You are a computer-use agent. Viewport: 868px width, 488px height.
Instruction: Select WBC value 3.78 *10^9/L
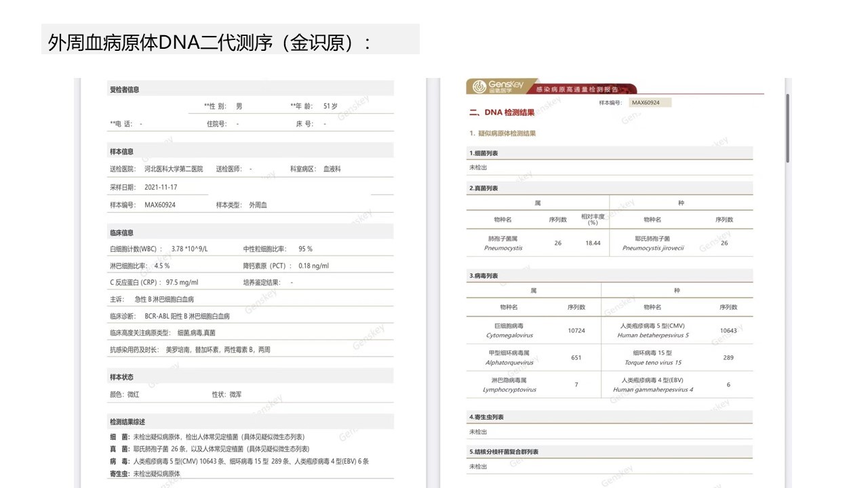pos(190,249)
